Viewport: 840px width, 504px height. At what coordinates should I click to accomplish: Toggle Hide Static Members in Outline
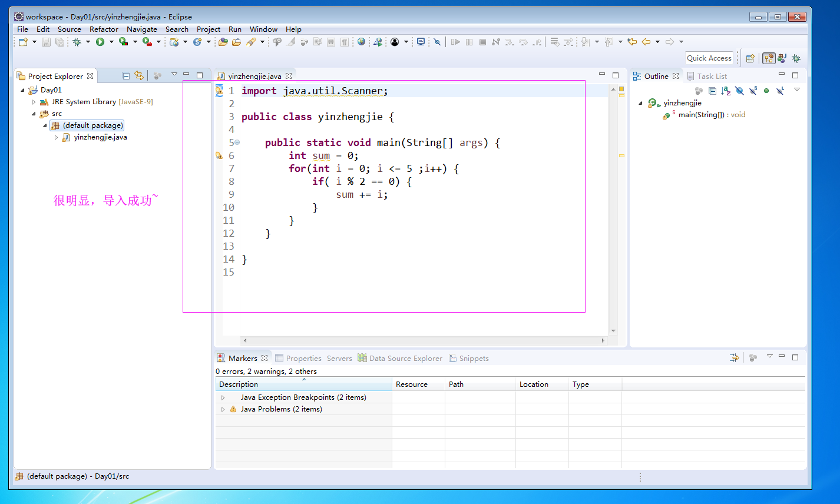point(753,91)
